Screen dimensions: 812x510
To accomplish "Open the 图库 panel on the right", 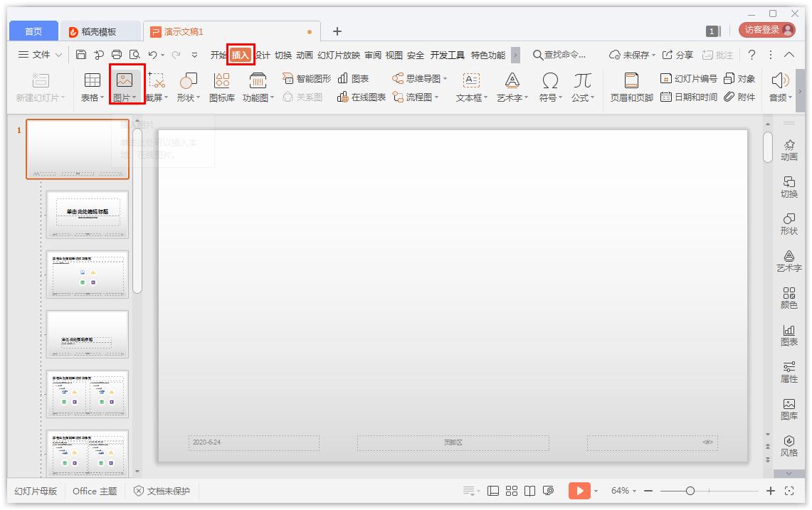I will click(789, 409).
